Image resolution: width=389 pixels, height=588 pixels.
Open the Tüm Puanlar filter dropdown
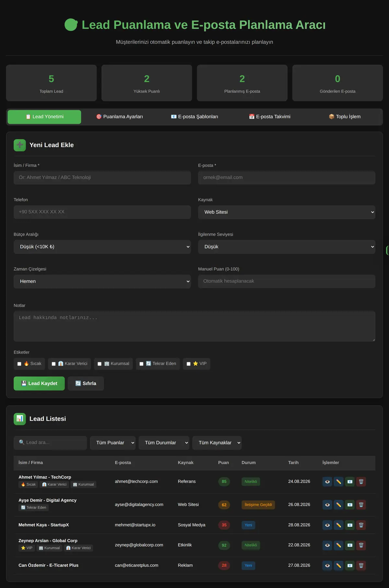point(113,443)
